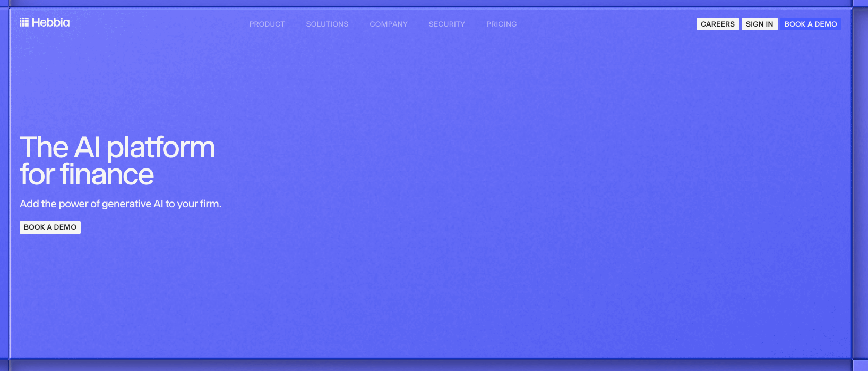Click the word "for" in the headline

coord(38,175)
